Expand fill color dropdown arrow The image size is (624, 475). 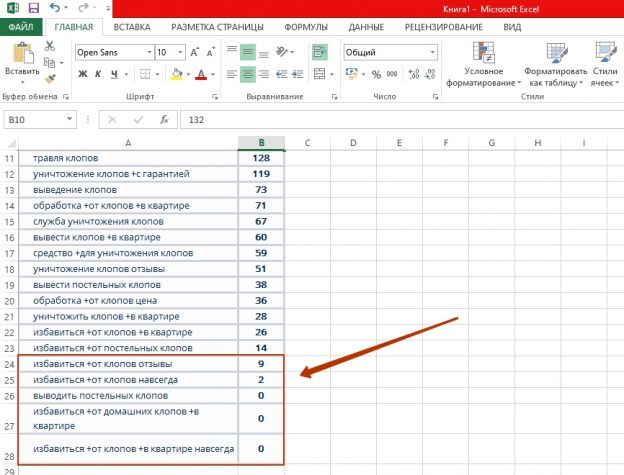click(x=188, y=74)
